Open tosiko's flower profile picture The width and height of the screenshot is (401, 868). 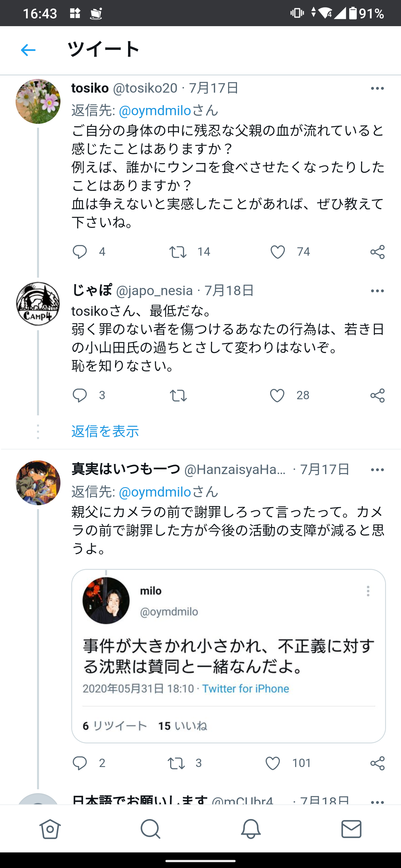38,102
